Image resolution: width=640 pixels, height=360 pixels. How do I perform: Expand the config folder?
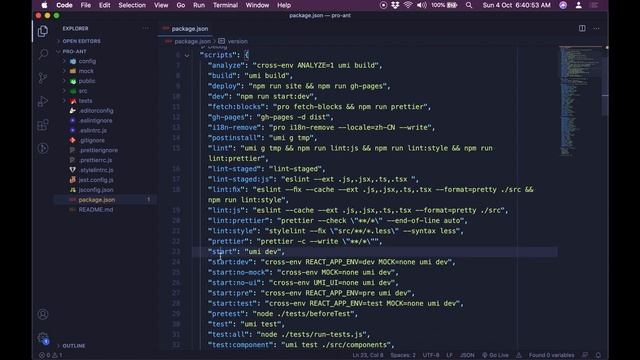[87, 61]
